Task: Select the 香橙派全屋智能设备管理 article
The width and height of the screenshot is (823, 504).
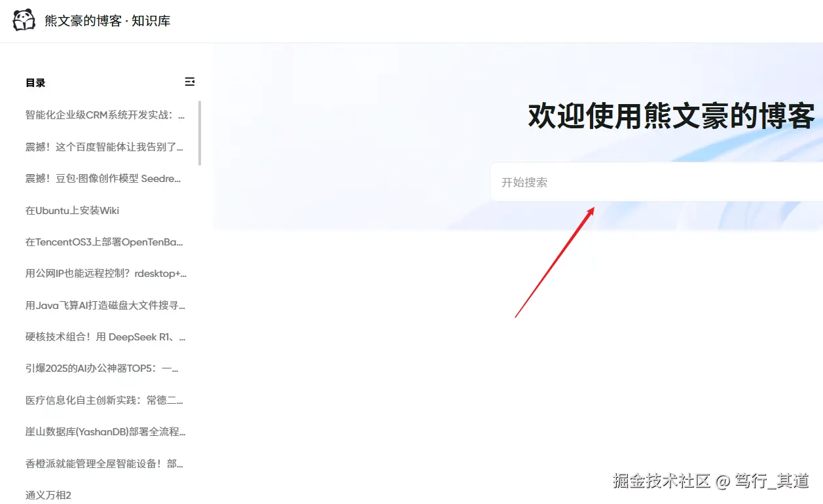Action: [x=105, y=463]
